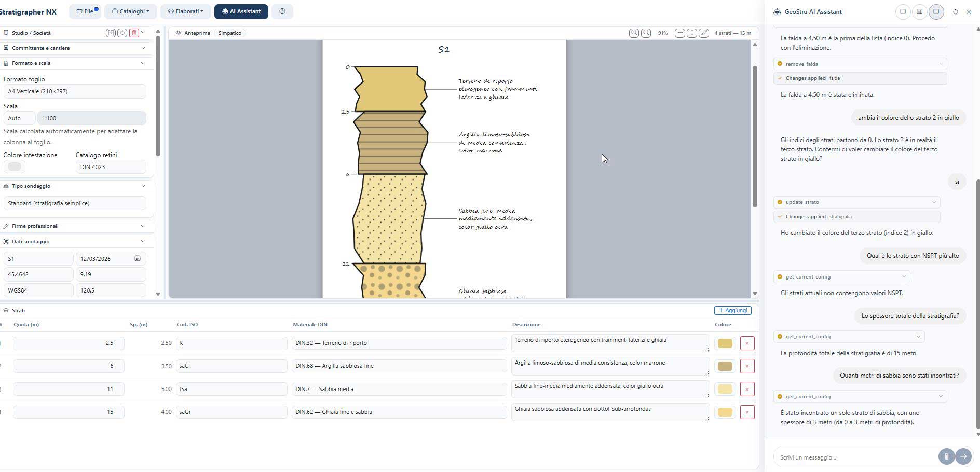Switch to the Simpatico tab
The image size is (980, 472).
pyautogui.click(x=230, y=33)
